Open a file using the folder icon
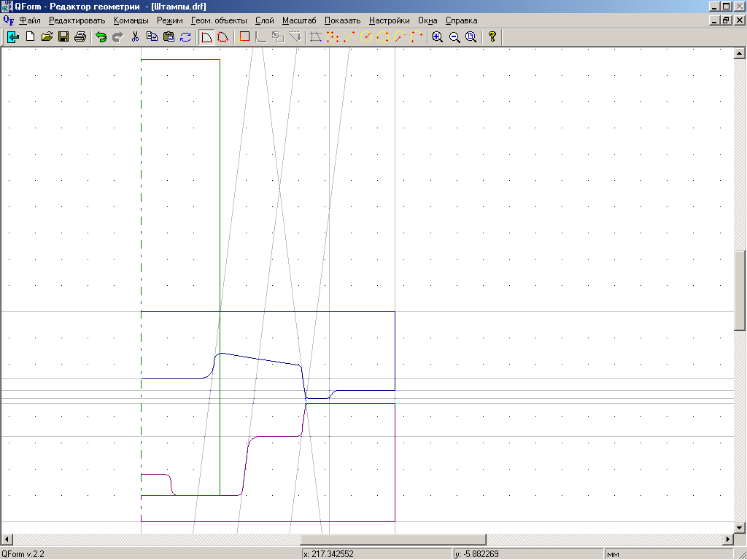747x560 pixels. pos(47,37)
